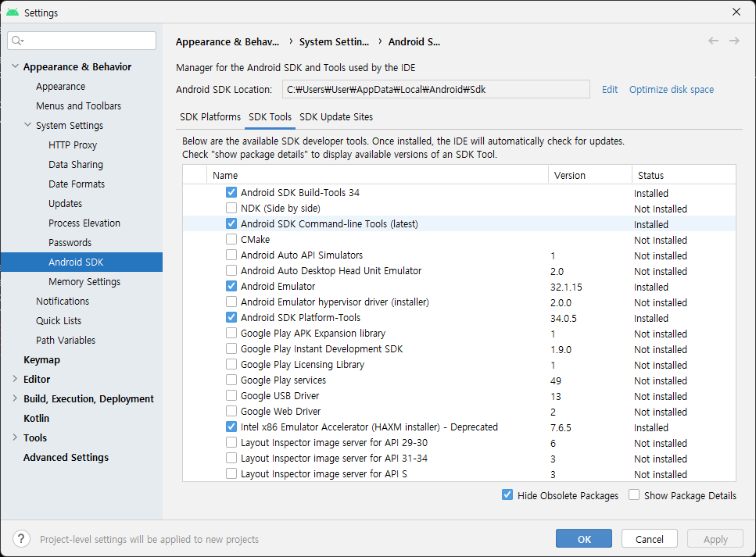Uncheck Android SDK Platform-Tools
756x557 pixels.
coord(231,317)
